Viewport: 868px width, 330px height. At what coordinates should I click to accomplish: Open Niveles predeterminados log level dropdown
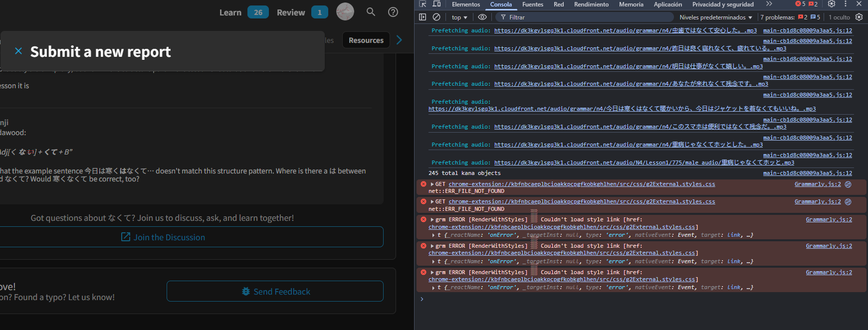(x=715, y=17)
